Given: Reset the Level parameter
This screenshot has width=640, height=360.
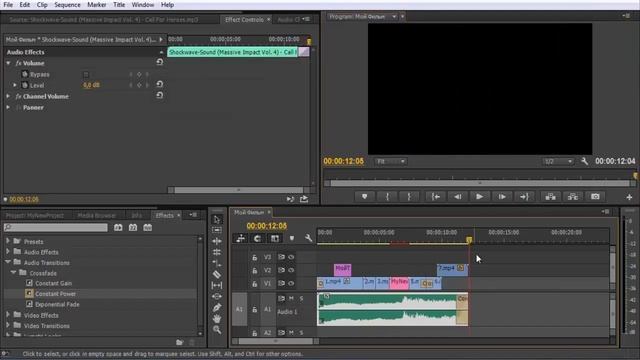Looking at the screenshot, I should click(x=160, y=84).
